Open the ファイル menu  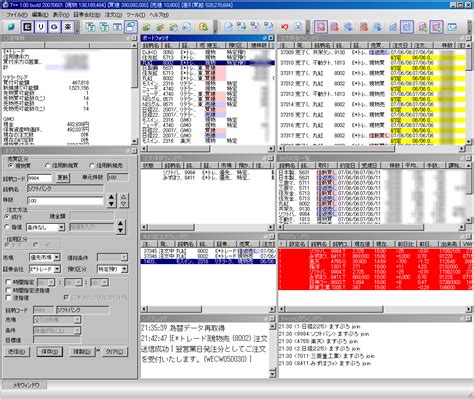click(x=16, y=15)
